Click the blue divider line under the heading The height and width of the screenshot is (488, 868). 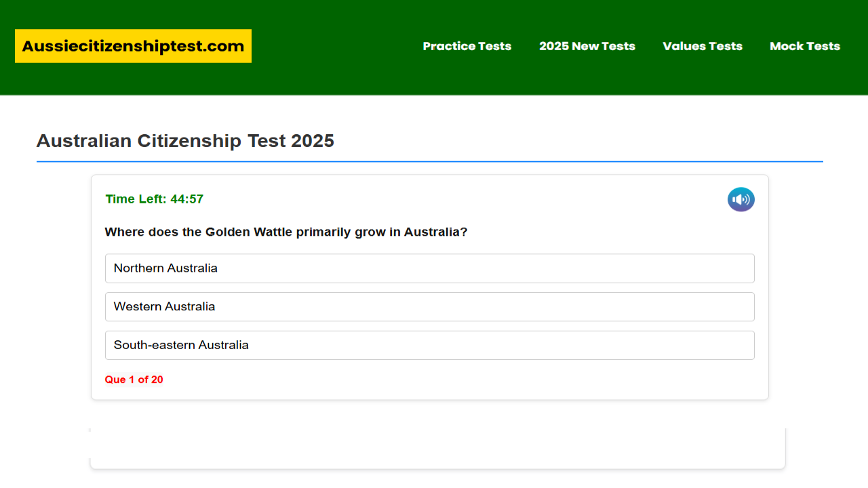tap(429, 161)
